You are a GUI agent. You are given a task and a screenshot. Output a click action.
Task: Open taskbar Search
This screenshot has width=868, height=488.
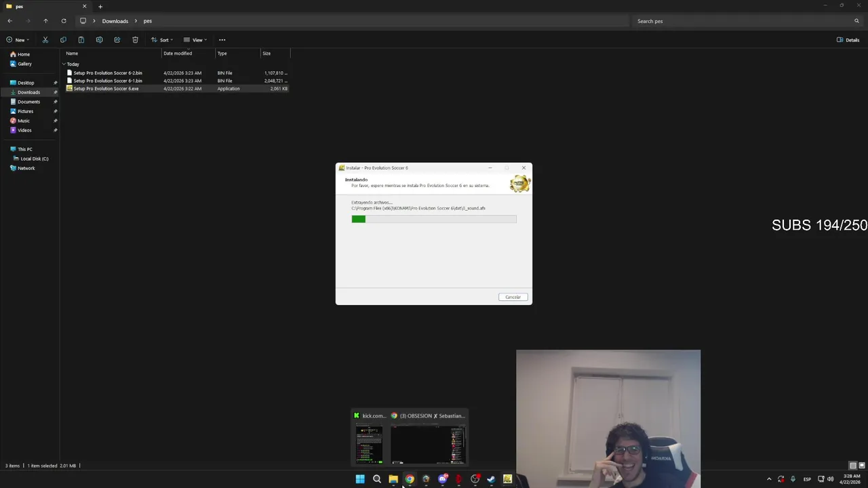(377, 479)
